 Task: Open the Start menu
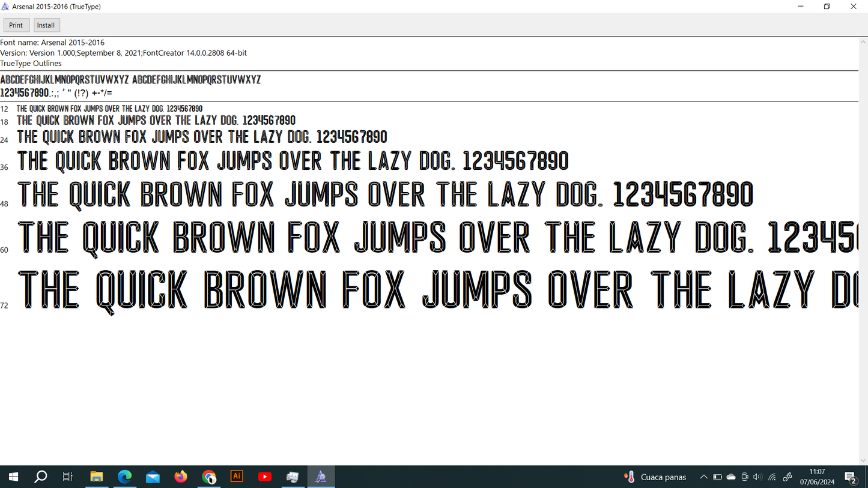coord(13,477)
